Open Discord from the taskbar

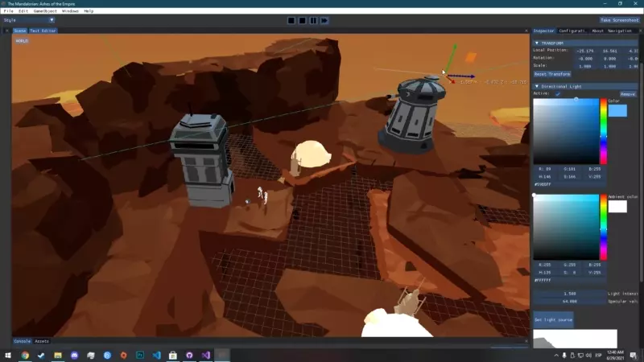[x=74, y=356]
